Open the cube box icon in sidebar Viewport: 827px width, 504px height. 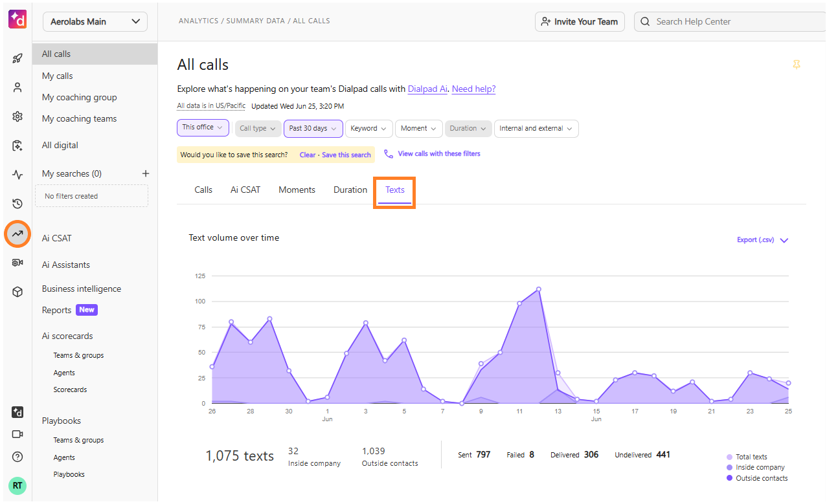tap(17, 292)
